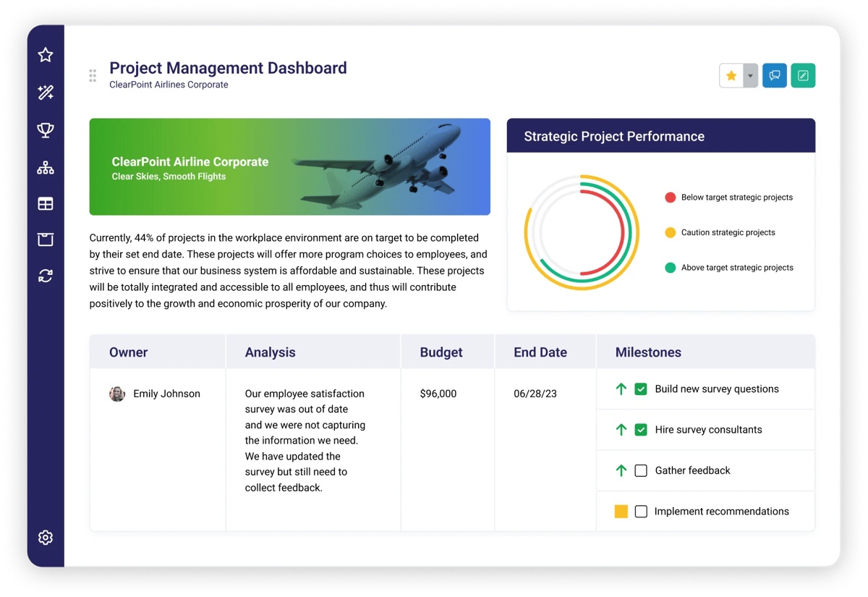Image resolution: width=868 pixels, height=597 pixels.
Task: Click the 06/28/23 end date value
Action: tap(535, 394)
